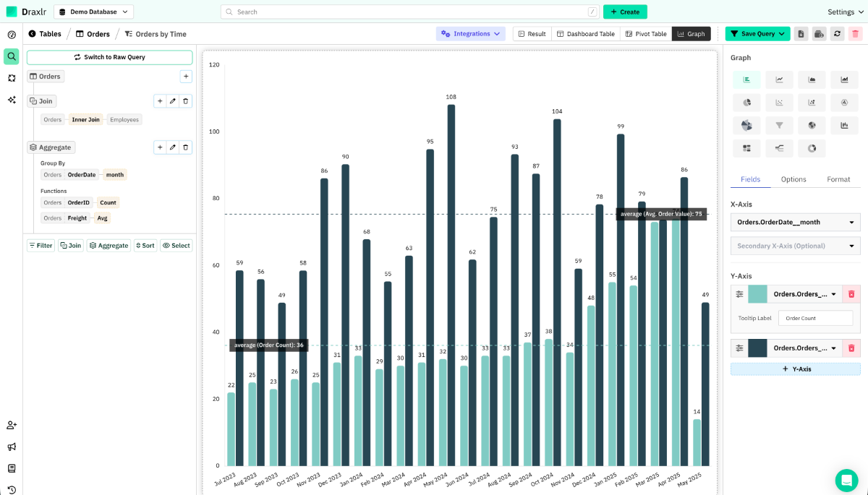Click the red delete query button
Image resolution: width=868 pixels, height=495 pixels.
point(855,33)
